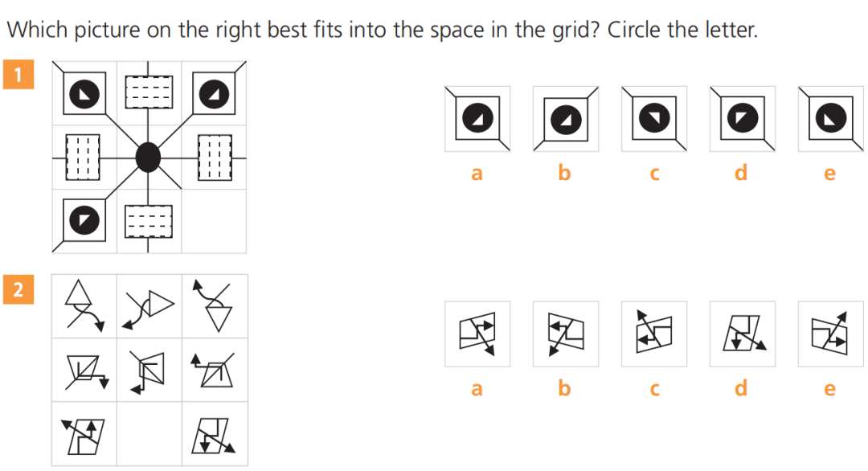Select answer picture c for question 2
The width and height of the screenshot is (868, 471).
pyautogui.click(x=653, y=334)
